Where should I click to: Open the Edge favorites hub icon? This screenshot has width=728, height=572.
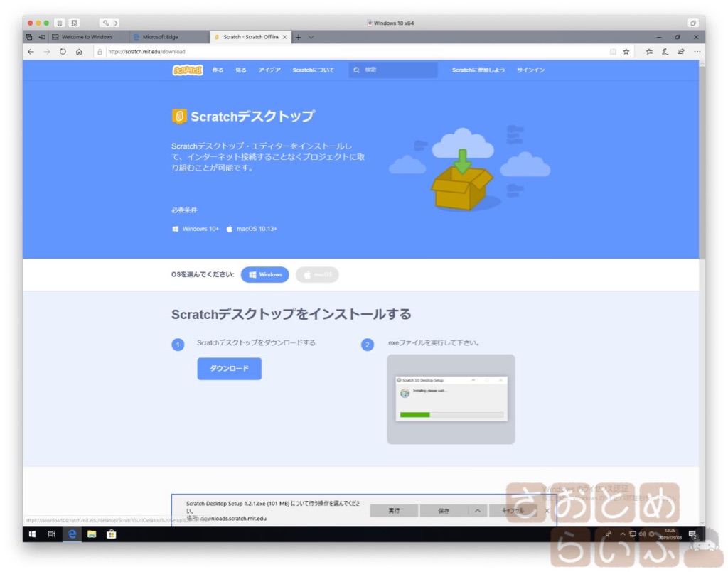(x=649, y=51)
